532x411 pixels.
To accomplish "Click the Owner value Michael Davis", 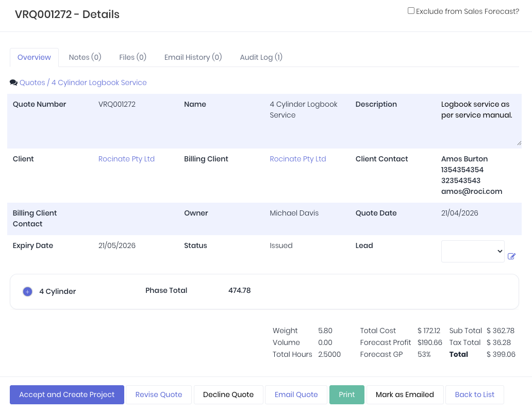I will tap(294, 213).
